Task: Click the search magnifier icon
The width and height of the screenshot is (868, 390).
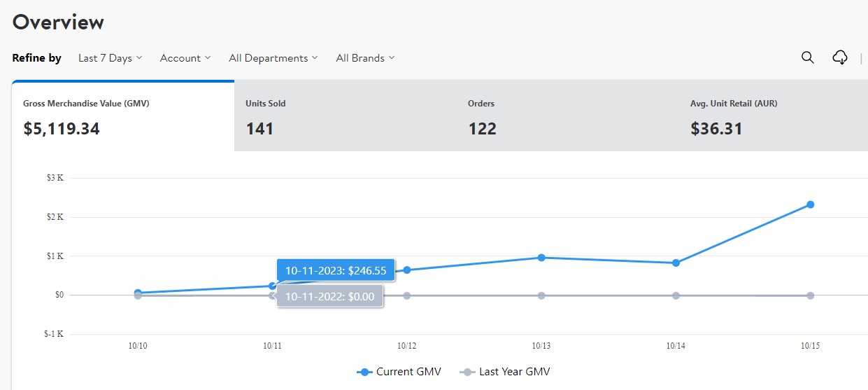Action: [x=808, y=58]
